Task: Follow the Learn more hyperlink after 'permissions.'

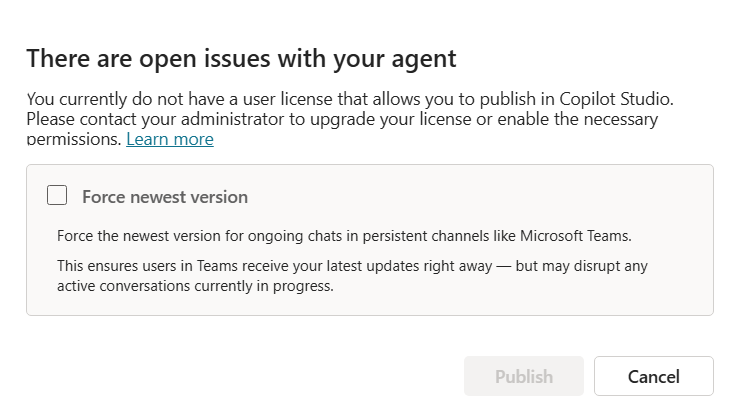Action: [170, 139]
